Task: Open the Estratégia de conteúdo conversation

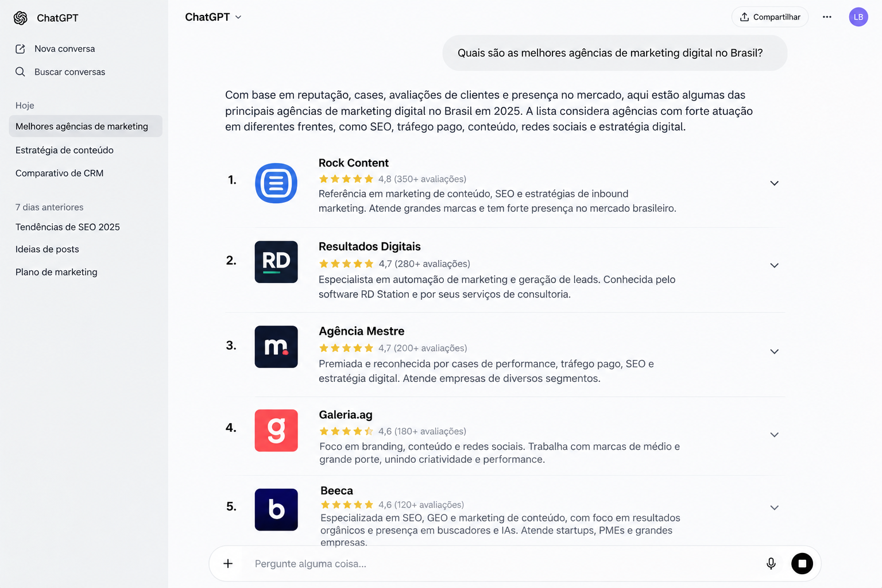Action: [64, 150]
